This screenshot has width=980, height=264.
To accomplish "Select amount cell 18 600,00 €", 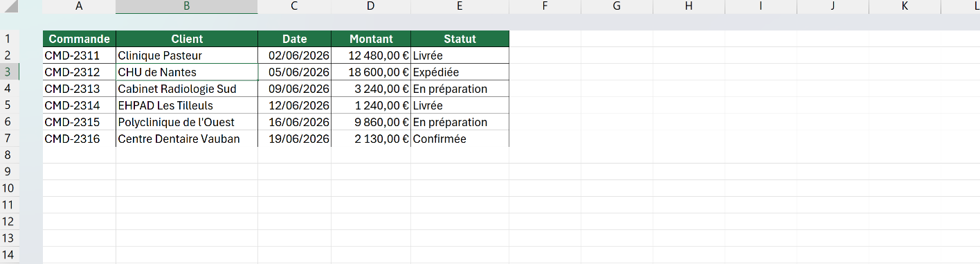I will (x=371, y=72).
